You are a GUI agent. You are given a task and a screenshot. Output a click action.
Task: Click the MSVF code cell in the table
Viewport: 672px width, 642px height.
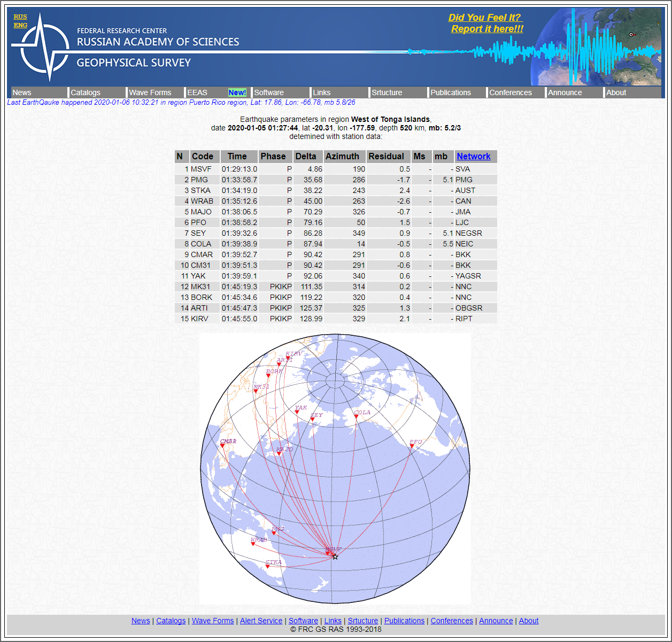[x=205, y=169]
